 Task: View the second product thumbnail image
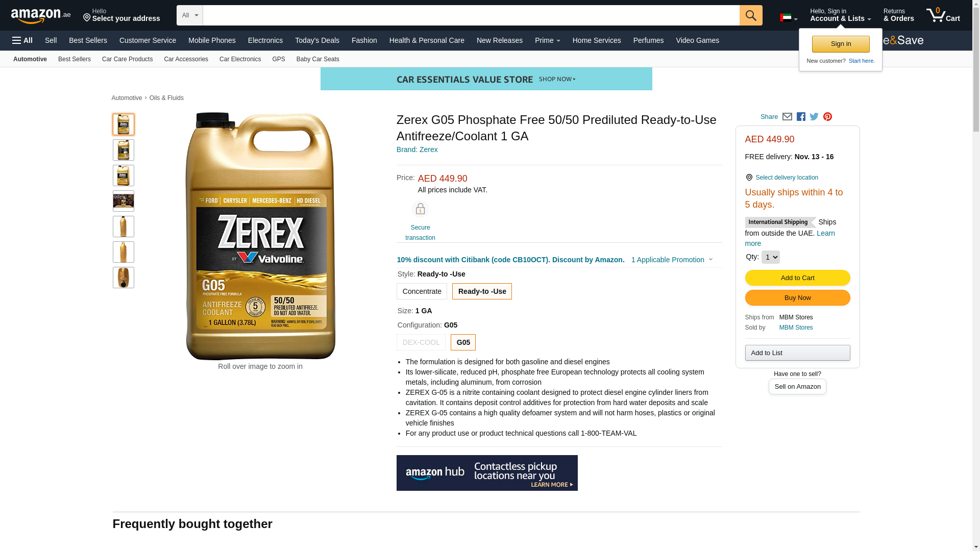tap(124, 150)
